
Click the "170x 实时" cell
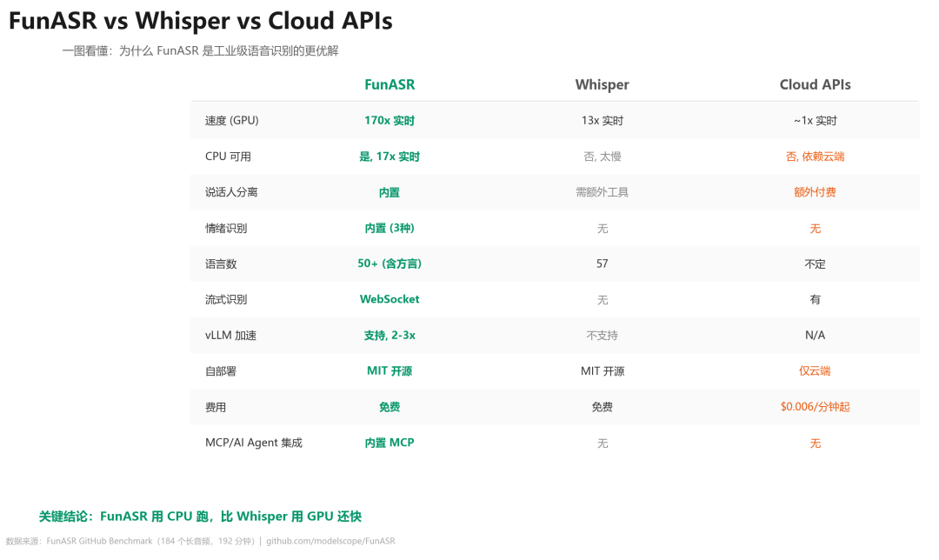point(390,120)
